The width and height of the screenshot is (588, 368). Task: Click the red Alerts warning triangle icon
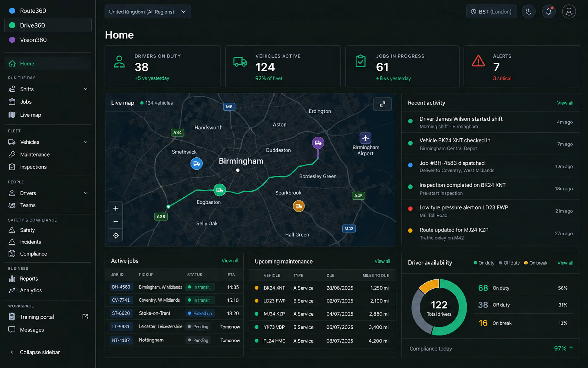pyautogui.click(x=478, y=61)
